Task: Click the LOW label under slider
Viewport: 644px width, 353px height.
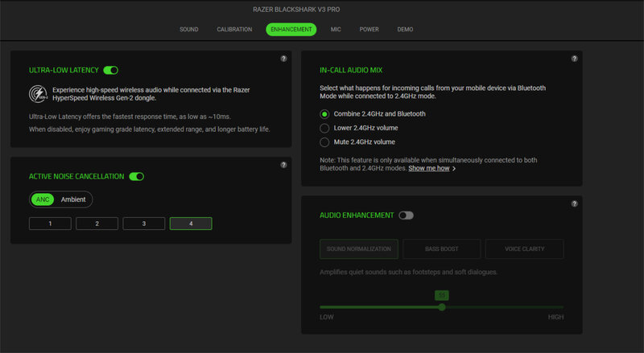Action: (327, 318)
